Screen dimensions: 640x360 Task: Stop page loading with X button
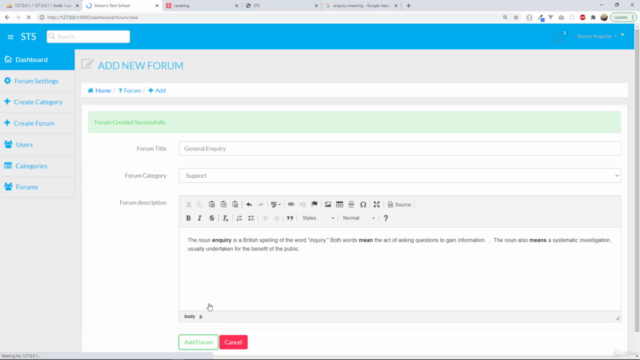pos(29,17)
